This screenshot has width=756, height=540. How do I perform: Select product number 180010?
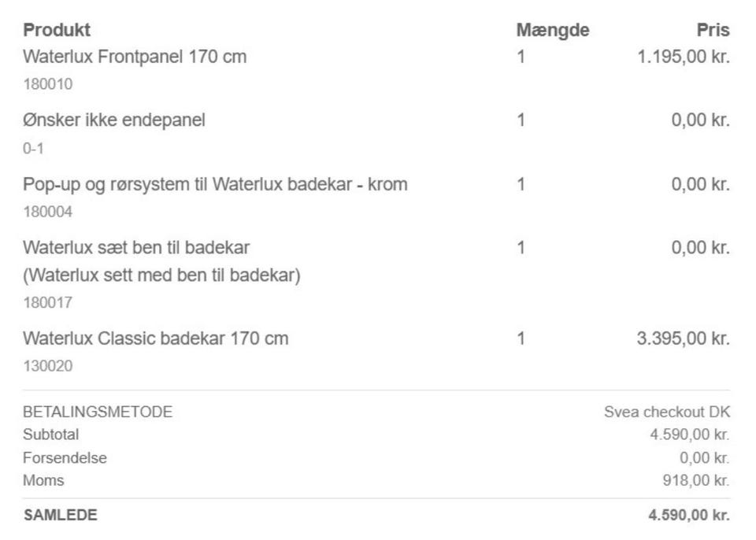[48, 83]
